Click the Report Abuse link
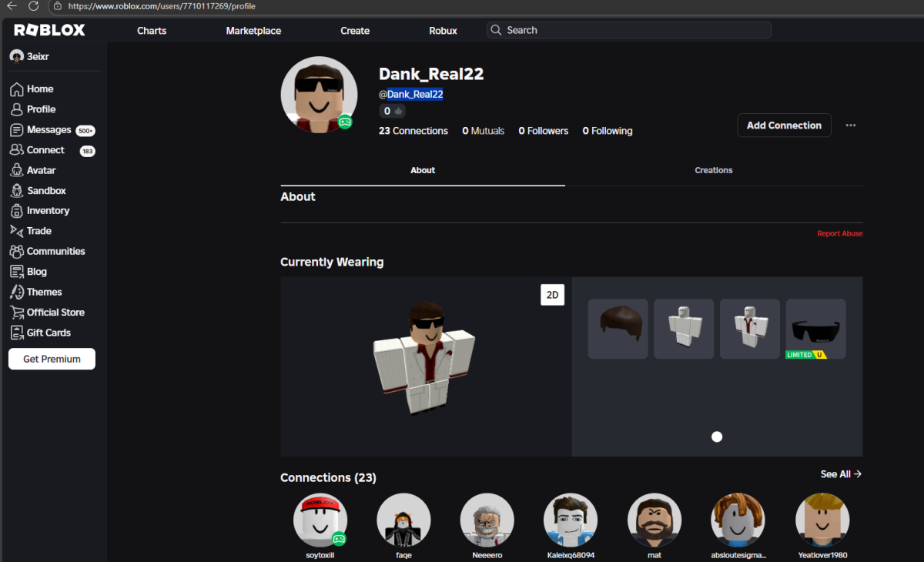The width and height of the screenshot is (924, 562). coord(840,233)
